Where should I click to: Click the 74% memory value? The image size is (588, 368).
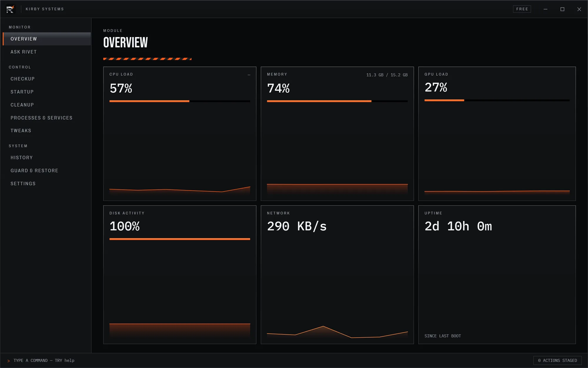(278, 88)
